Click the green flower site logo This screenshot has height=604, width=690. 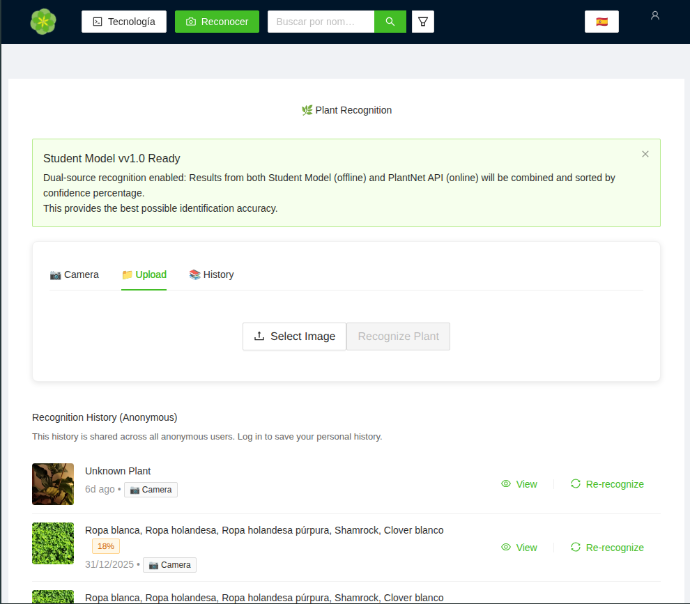(43, 21)
